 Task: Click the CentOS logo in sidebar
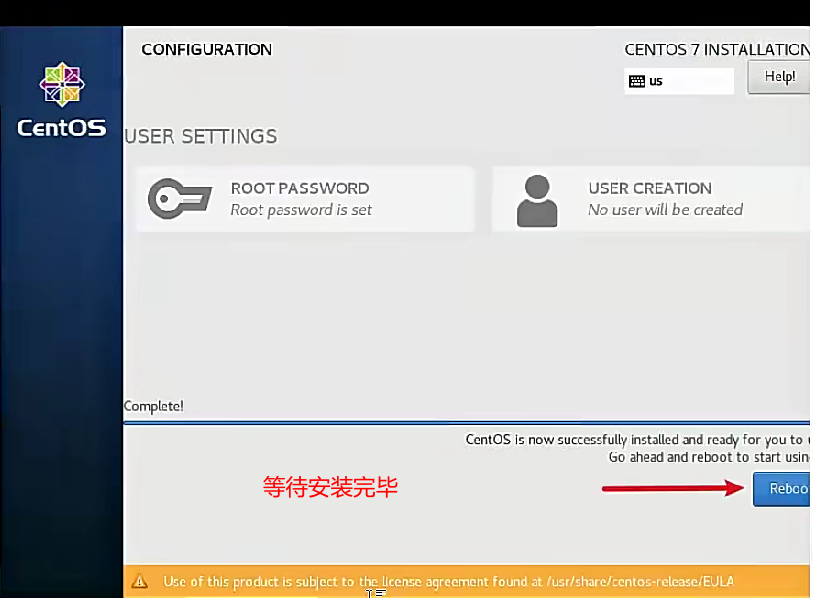pos(62,85)
